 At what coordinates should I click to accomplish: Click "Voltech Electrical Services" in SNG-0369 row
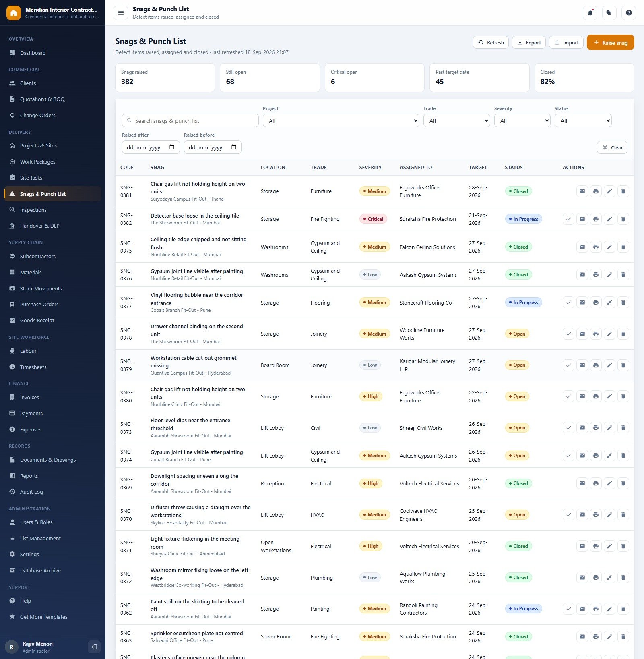(x=429, y=483)
